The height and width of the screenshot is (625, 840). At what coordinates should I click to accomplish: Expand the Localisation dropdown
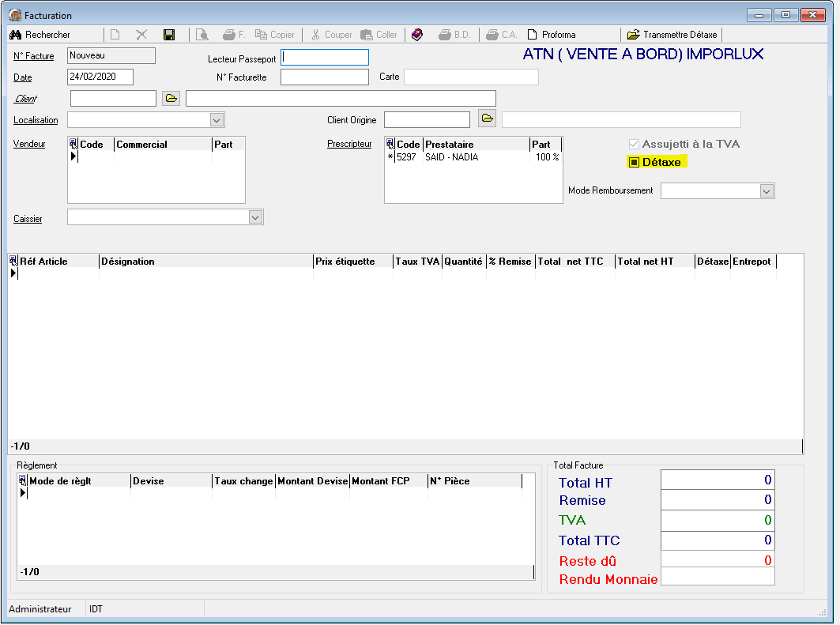click(217, 120)
